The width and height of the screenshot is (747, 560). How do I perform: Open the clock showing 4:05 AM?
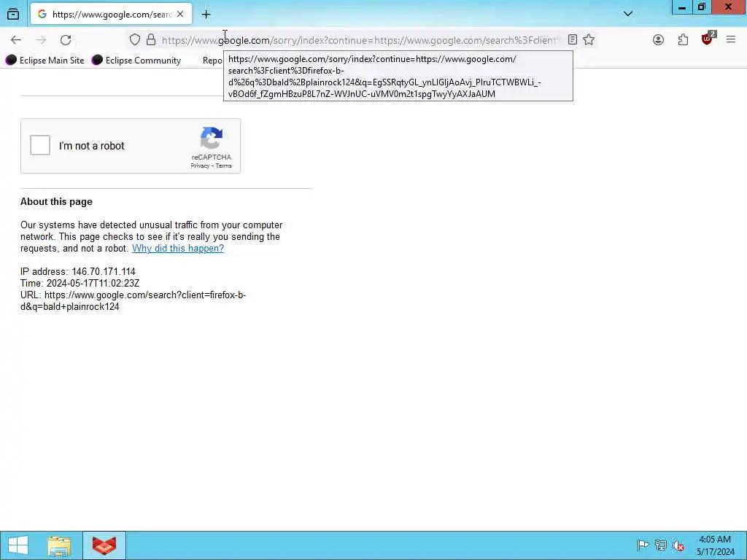point(715,545)
